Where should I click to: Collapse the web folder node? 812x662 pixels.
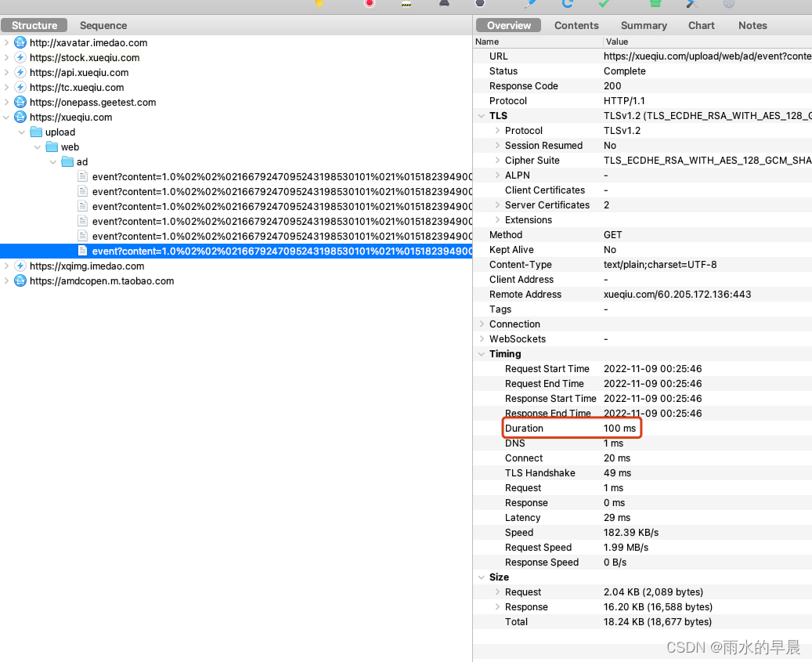tap(38, 147)
